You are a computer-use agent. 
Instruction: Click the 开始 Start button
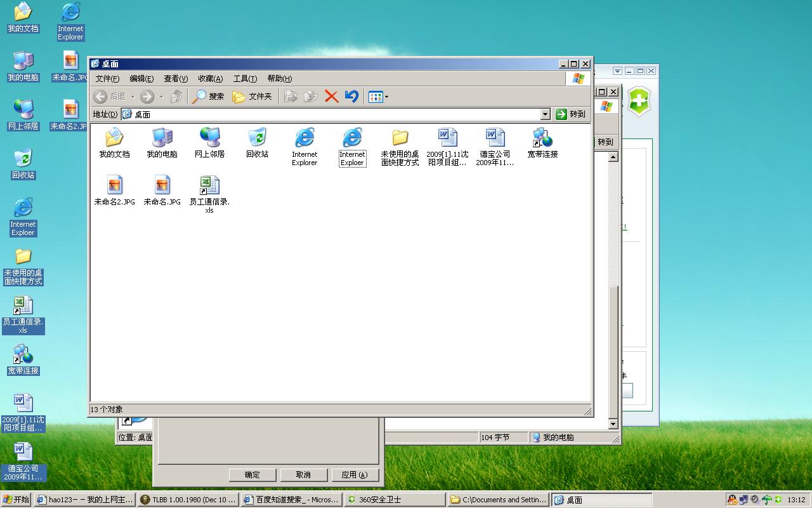[x=16, y=500]
